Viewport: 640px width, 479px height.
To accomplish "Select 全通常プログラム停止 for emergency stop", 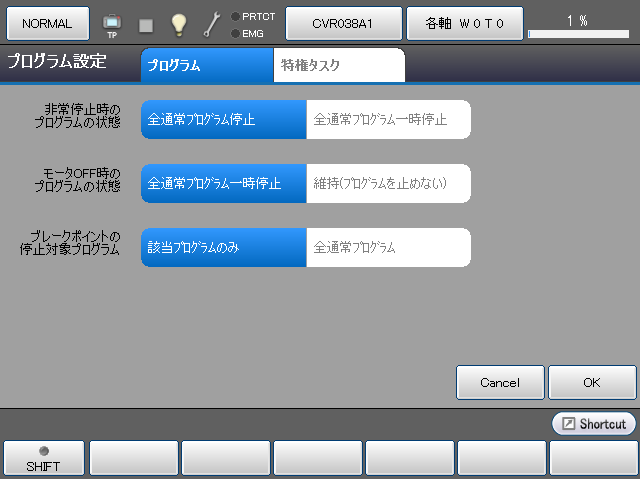I will pos(223,119).
